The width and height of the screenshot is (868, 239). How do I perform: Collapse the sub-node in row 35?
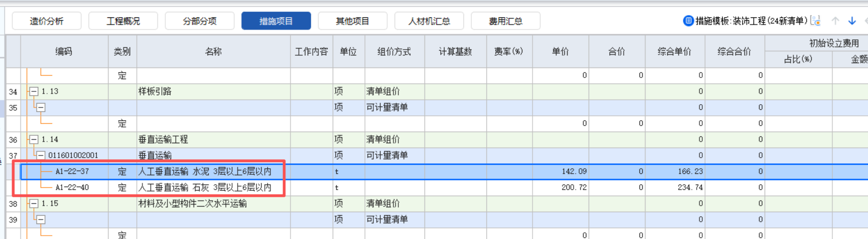point(40,108)
